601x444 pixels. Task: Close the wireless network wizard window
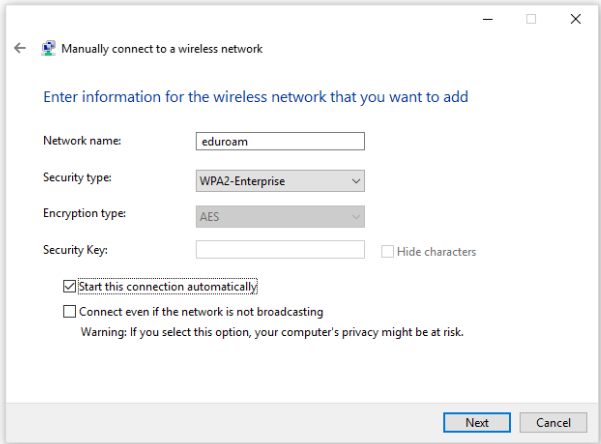click(575, 18)
